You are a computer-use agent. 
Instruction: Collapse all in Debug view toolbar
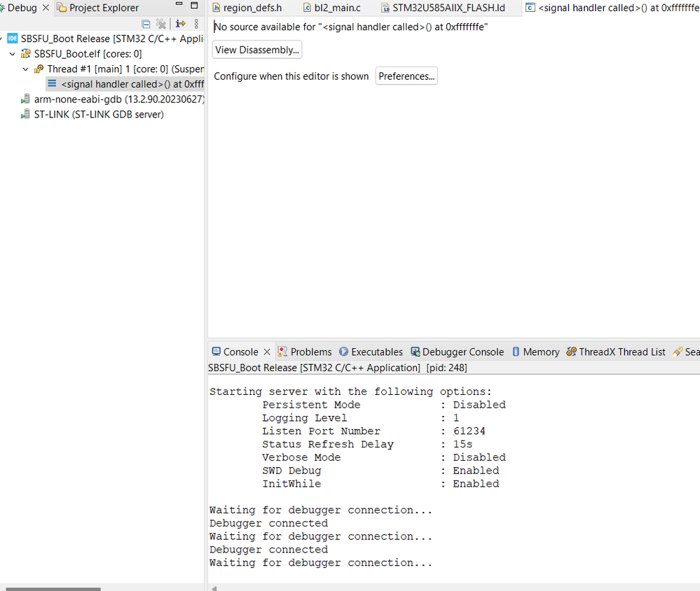click(146, 24)
